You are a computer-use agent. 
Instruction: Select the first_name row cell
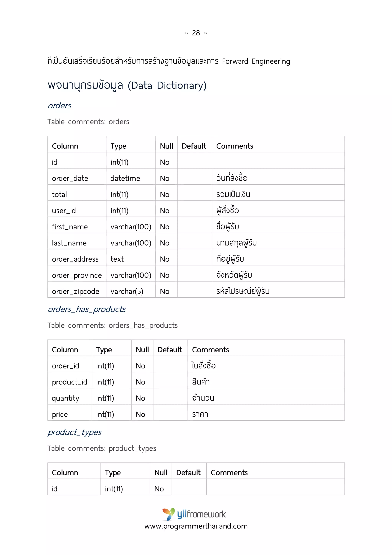pyautogui.click(x=77, y=225)
